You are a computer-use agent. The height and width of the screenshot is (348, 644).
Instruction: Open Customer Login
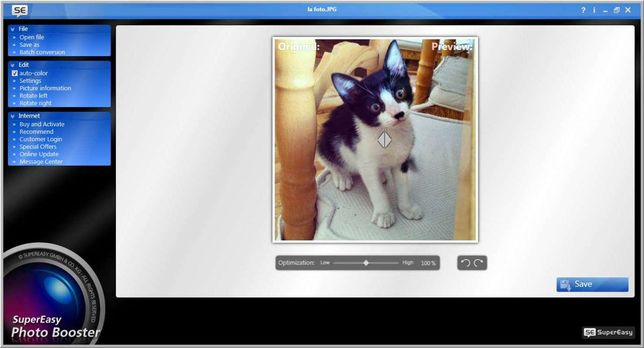tap(40, 139)
